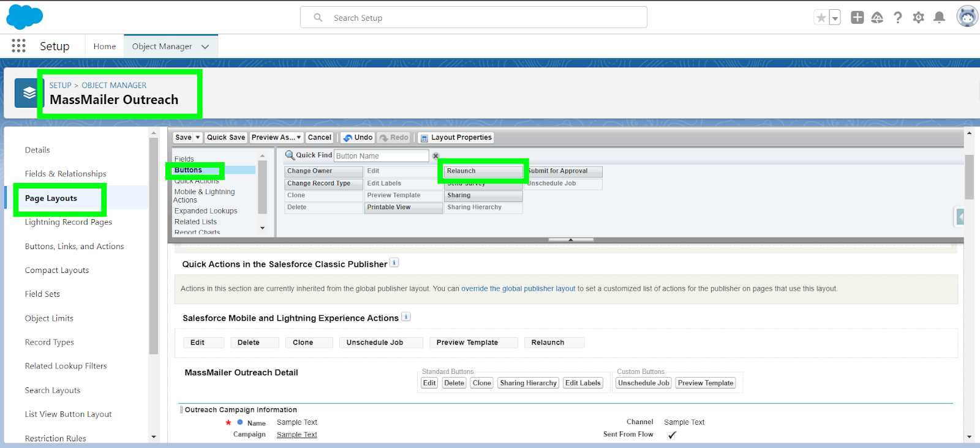This screenshot has height=448, width=980.
Task: Toggle the Sent From Flow checkbox
Action: pyautogui.click(x=672, y=435)
